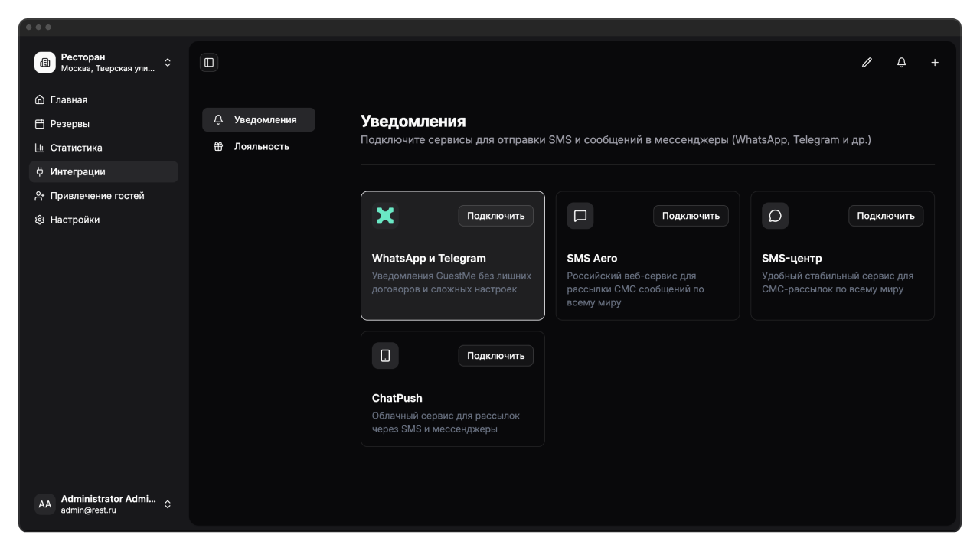Click the plus add icon
The image size is (980, 551).
click(x=935, y=63)
